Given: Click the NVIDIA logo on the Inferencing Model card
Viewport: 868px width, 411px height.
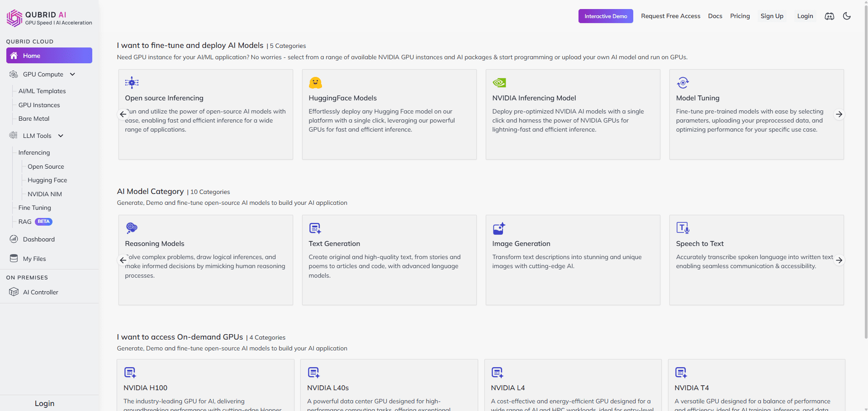Looking at the screenshot, I should [499, 83].
